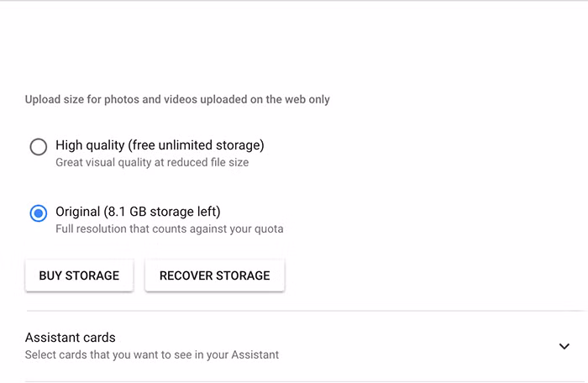Open the Assistant cards section heading
This screenshot has width=588, height=383.
click(x=71, y=338)
